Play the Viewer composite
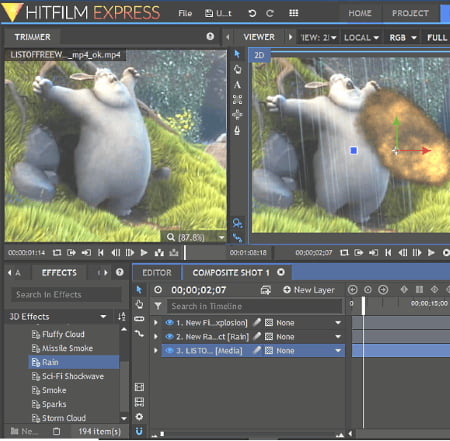The height and width of the screenshot is (441, 450). pos(431,253)
